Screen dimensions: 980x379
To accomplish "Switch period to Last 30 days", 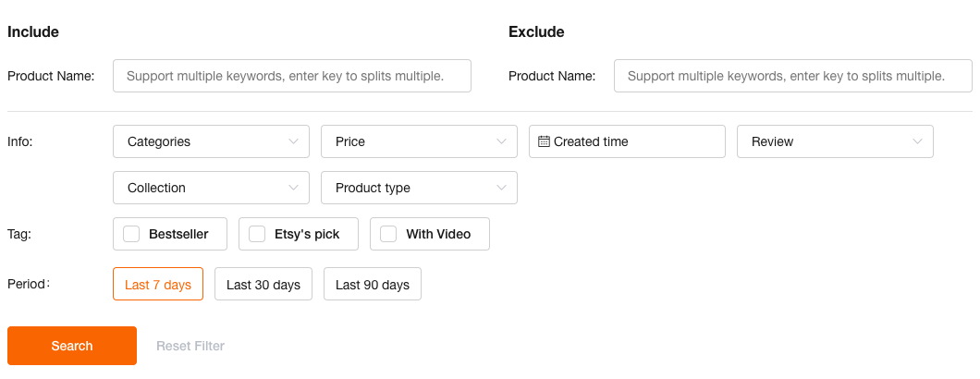I will (x=263, y=285).
